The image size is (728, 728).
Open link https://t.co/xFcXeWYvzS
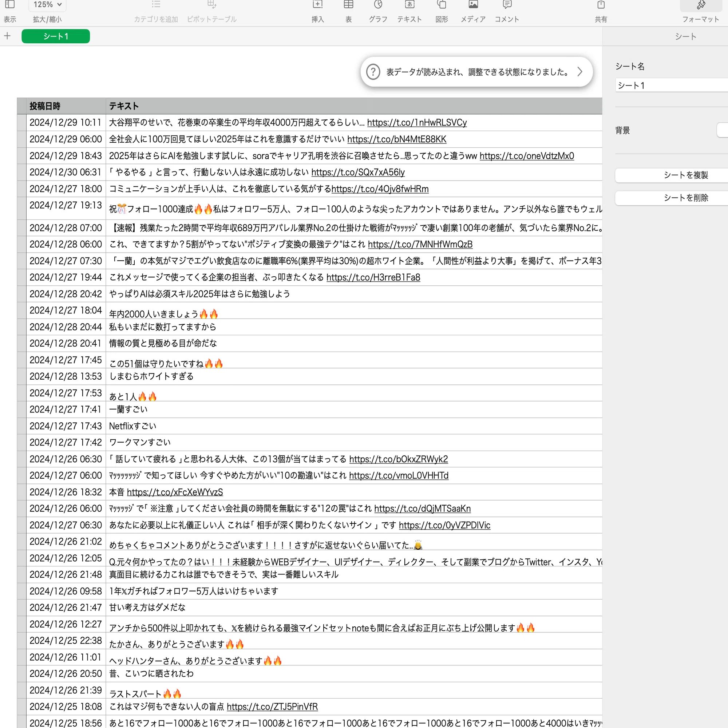click(x=175, y=492)
